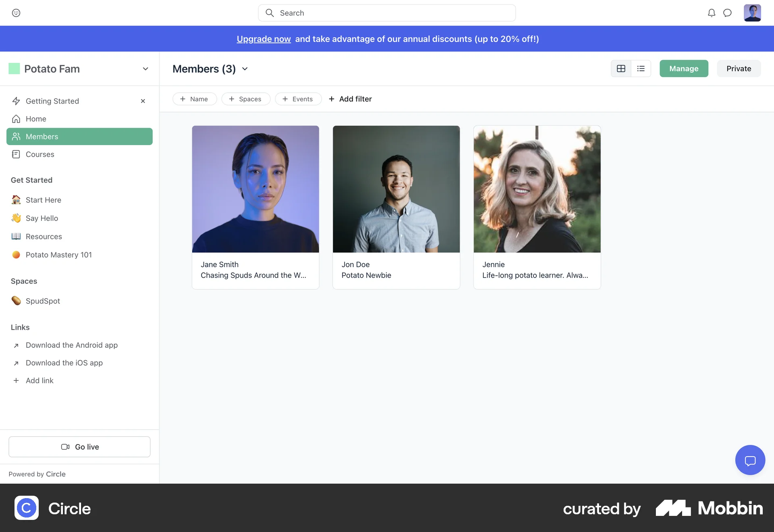Dismiss the Getting Started section with the X
The image size is (774, 532).
coord(143,101)
